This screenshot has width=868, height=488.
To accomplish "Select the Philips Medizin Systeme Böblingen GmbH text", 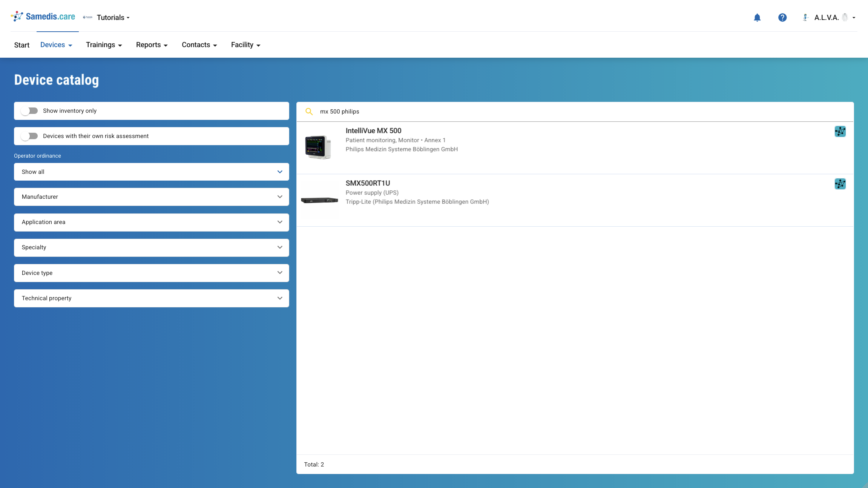I will [x=402, y=149].
